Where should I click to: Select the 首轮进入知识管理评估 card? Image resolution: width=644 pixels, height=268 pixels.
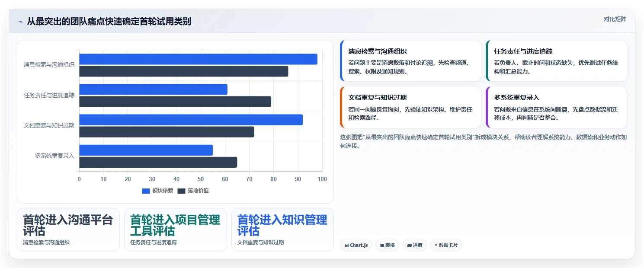283,230
